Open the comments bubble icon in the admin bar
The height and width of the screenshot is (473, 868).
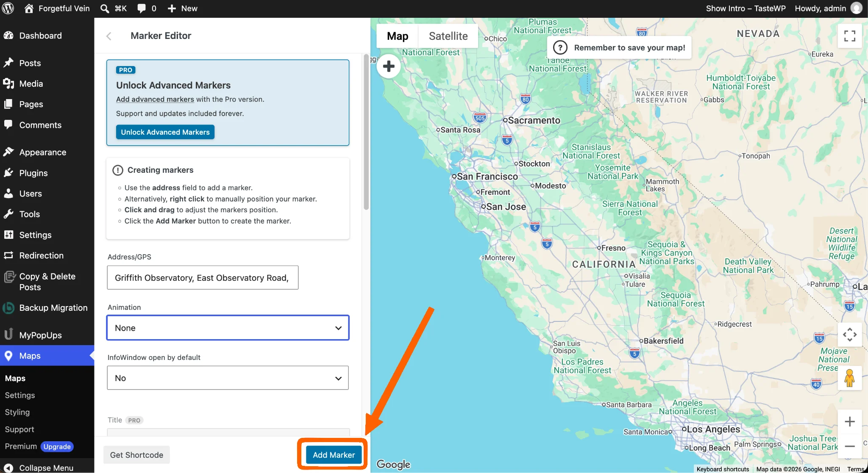(x=142, y=8)
